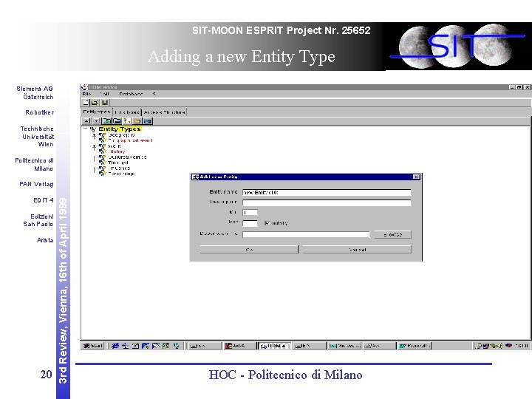Click the move-up arrow button above the tree
532x399 pixels.
click(87, 120)
